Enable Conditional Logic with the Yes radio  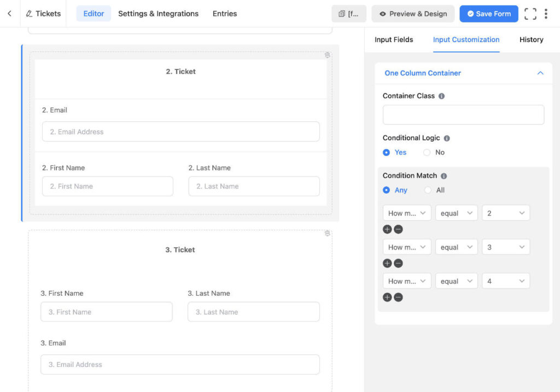click(x=387, y=153)
